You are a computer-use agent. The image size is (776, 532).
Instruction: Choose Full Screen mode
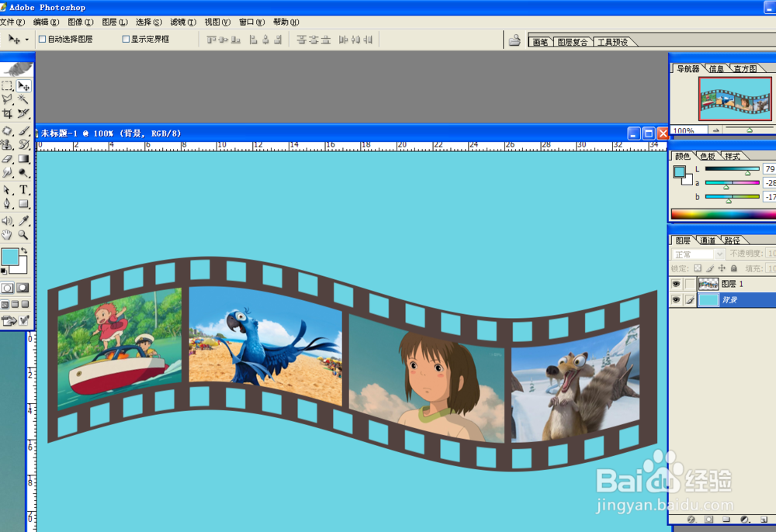tap(25, 305)
